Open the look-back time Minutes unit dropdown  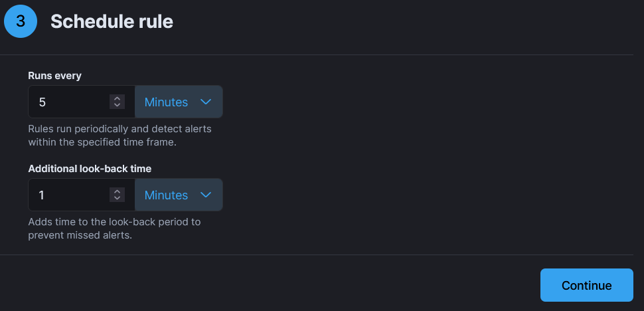179,195
